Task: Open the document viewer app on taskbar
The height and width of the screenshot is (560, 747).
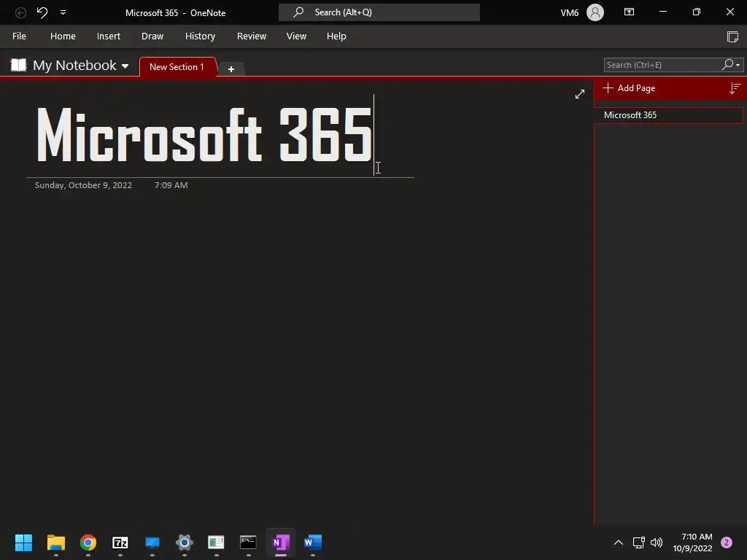Action: pyautogui.click(x=216, y=542)
